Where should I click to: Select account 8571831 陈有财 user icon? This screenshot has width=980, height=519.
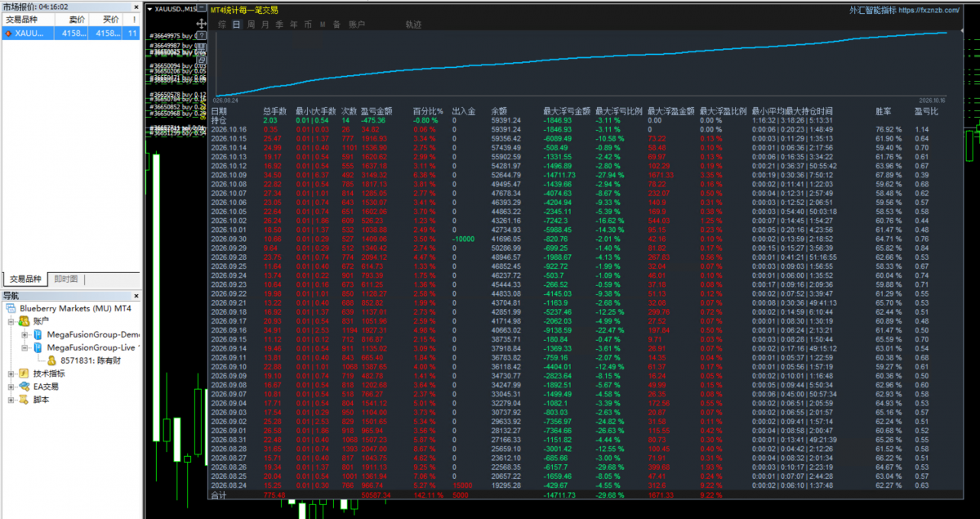[x=51, y=360]
